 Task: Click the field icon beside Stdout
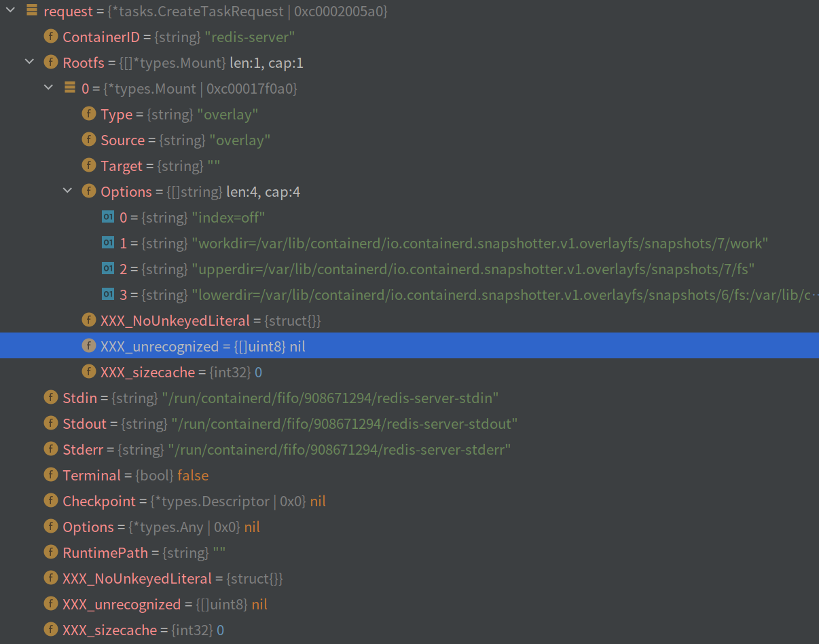pyautogui.click(x=50, y=423)
